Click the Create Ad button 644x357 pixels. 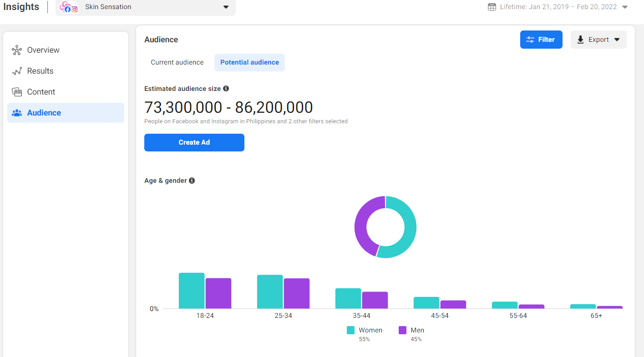(x=194, y=142)
